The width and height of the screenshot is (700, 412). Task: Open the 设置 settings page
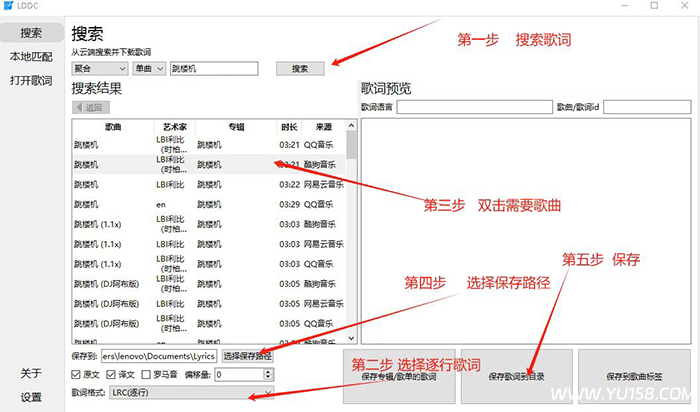(31, 397)
